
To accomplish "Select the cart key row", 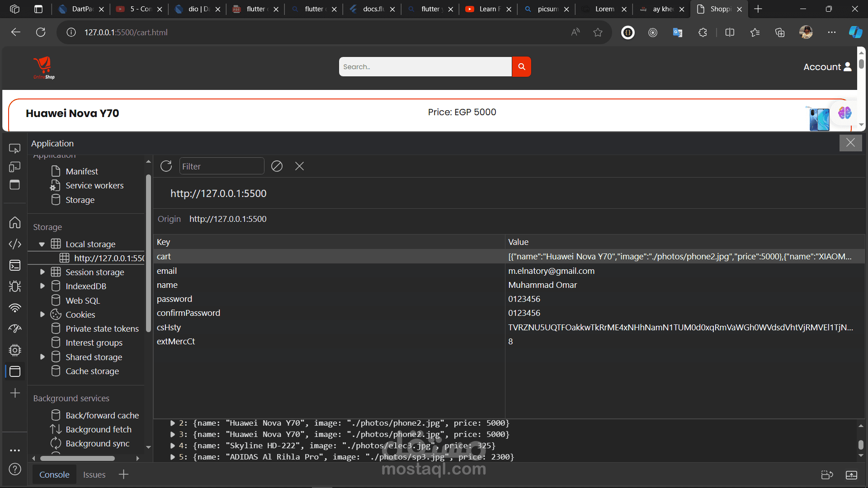I will pyautogui.click(x=164, y=256).
